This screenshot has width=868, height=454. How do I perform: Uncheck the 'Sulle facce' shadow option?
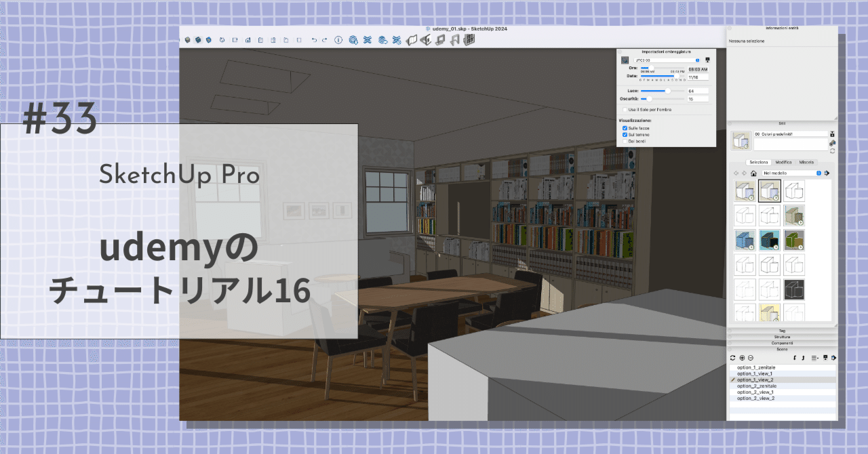(625, 128)
